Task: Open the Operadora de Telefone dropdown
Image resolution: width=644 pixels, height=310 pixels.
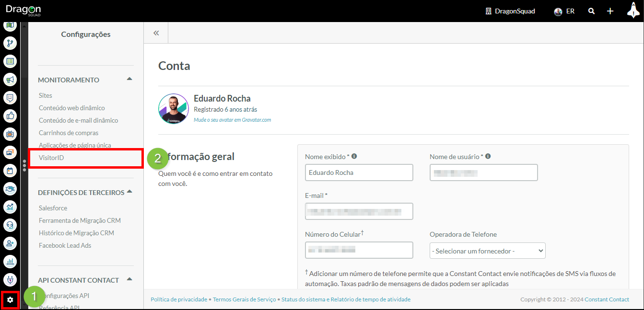Action: 488,251
